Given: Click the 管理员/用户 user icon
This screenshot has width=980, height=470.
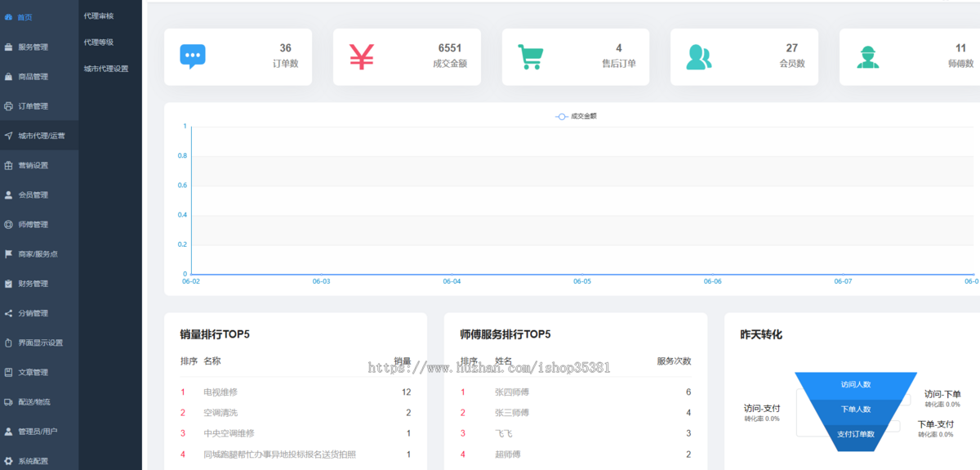Looking at the screenshot, I should pos(9,431).
